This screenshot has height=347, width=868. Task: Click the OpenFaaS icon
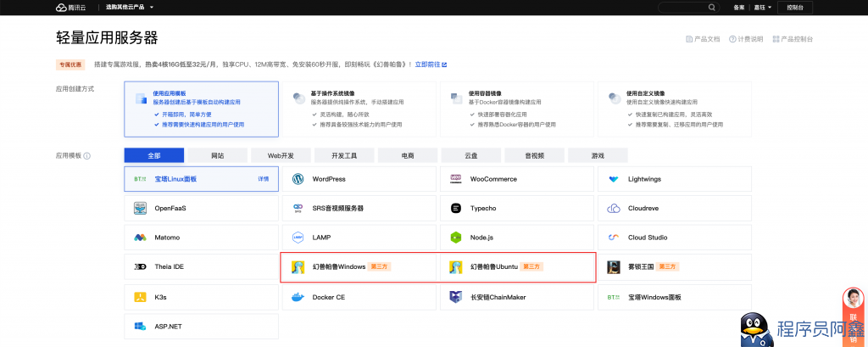click(140, 209)
